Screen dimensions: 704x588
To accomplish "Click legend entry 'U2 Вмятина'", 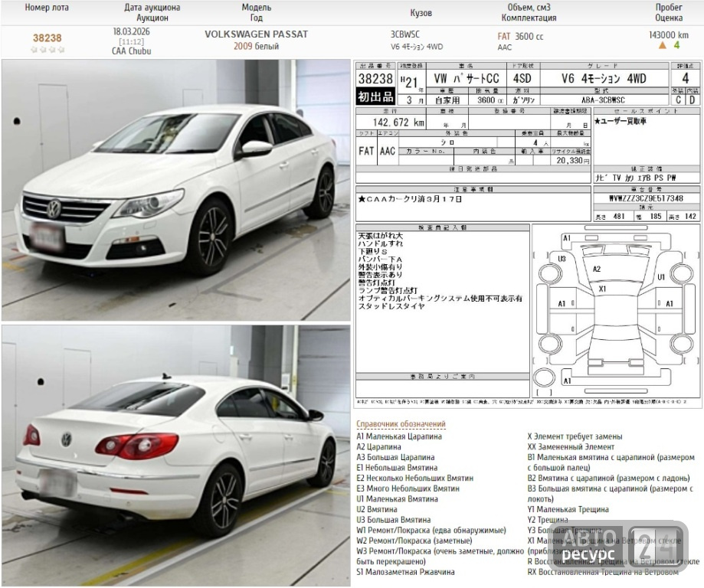I will click(x=377, y=509).
